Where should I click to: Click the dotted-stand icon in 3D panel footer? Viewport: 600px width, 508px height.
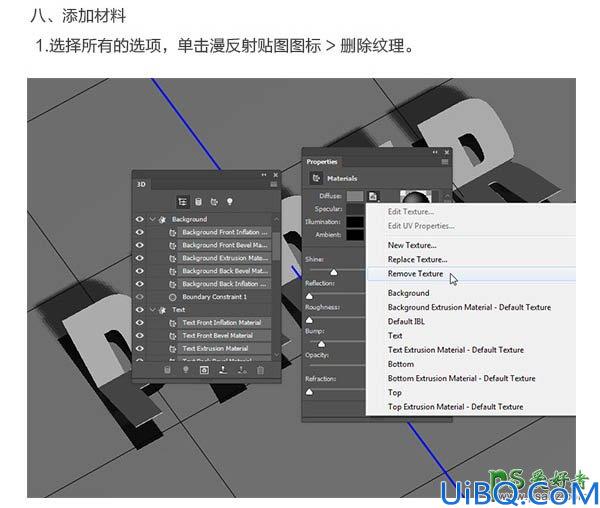point(242,370)
